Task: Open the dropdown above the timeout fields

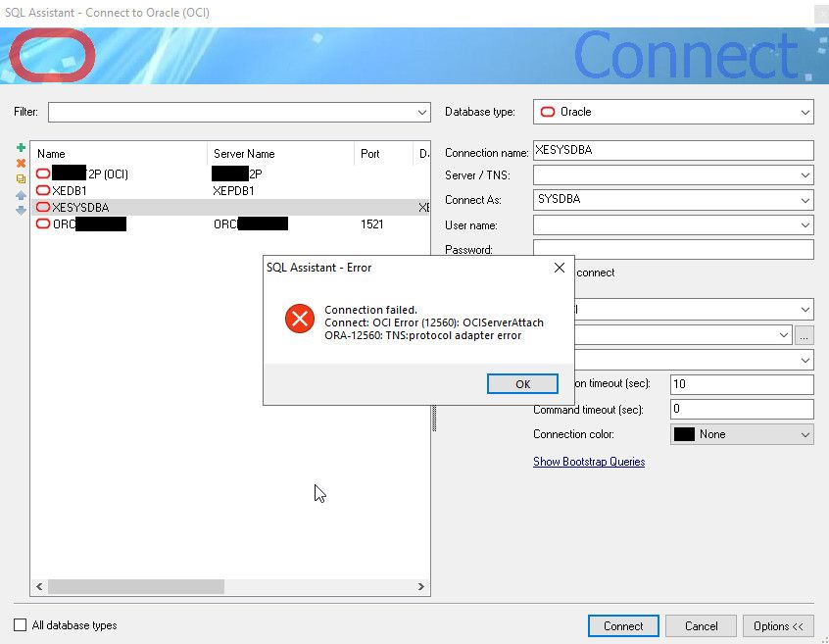Action: coord(805,360)
